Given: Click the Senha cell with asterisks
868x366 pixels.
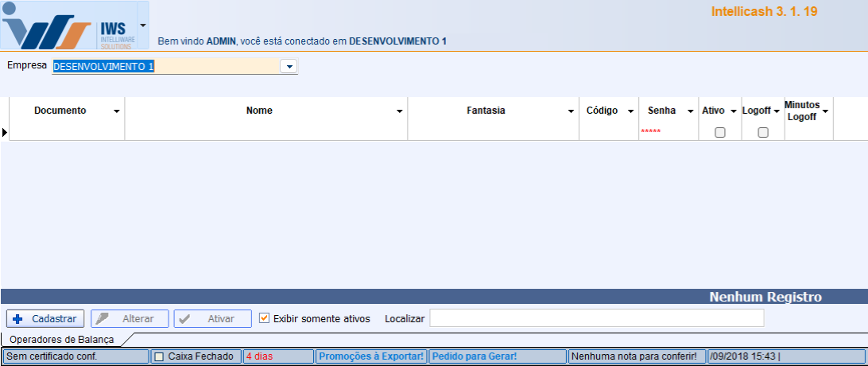Looking at the screenshot, I should pyautogui.click(x=668, y=131).
